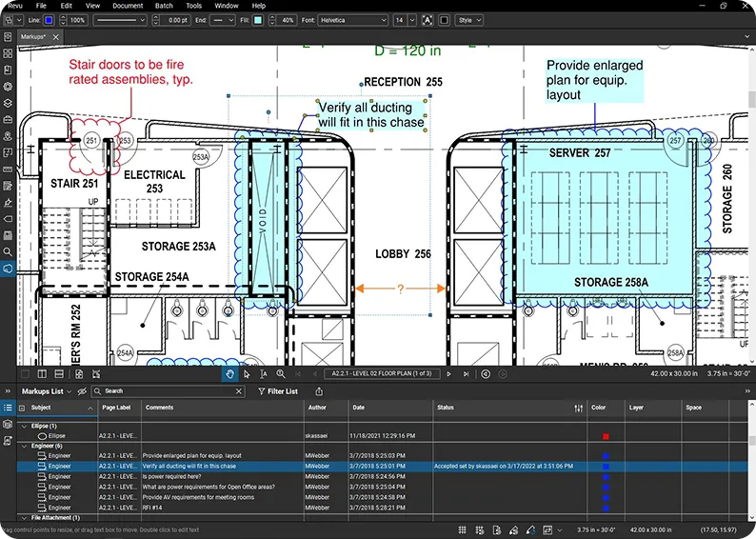Select the Pan hand tool

point(230,374)
